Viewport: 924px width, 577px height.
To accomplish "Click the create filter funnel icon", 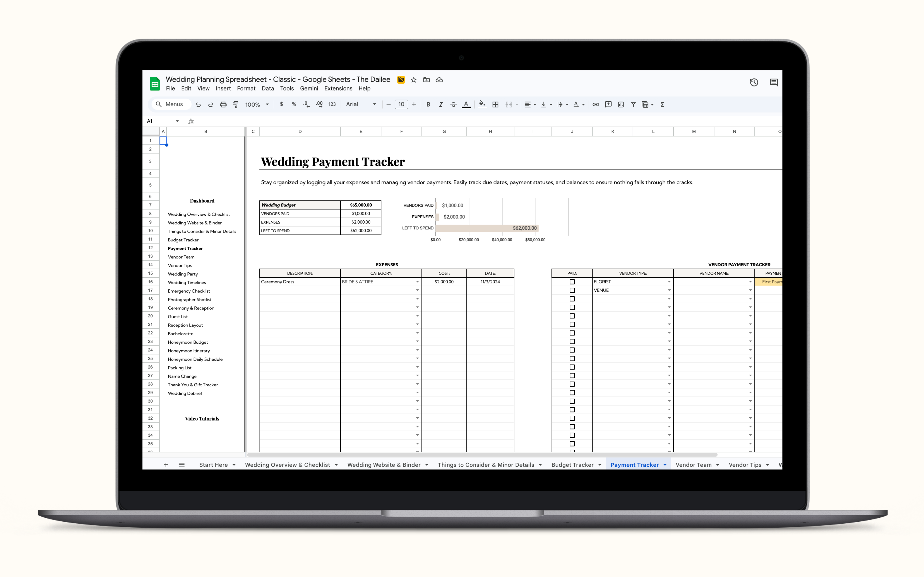I will [x=633, y=105].
